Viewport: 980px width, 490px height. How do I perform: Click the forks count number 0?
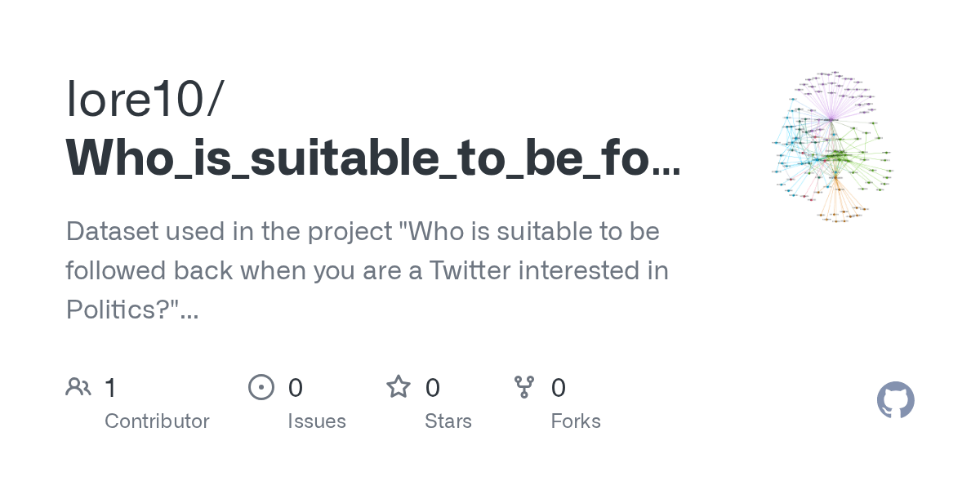coord(559,387)
